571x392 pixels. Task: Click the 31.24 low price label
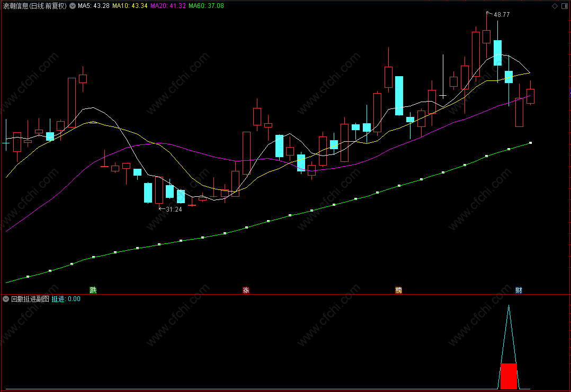coord(174,209)
